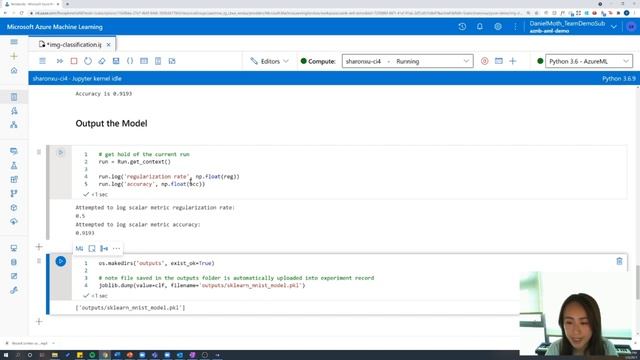Open cell toolbar more options ellipsis
The height and width of the screenshot is (360, 640).
click(x=116, y=249)
